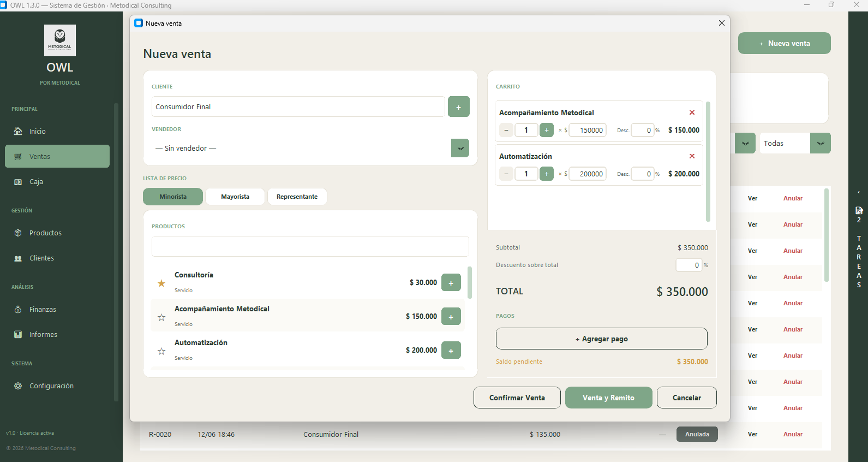Click discount field for Acompañamiento Metodical
Screen dimensions: 868x462
point(643,130)
